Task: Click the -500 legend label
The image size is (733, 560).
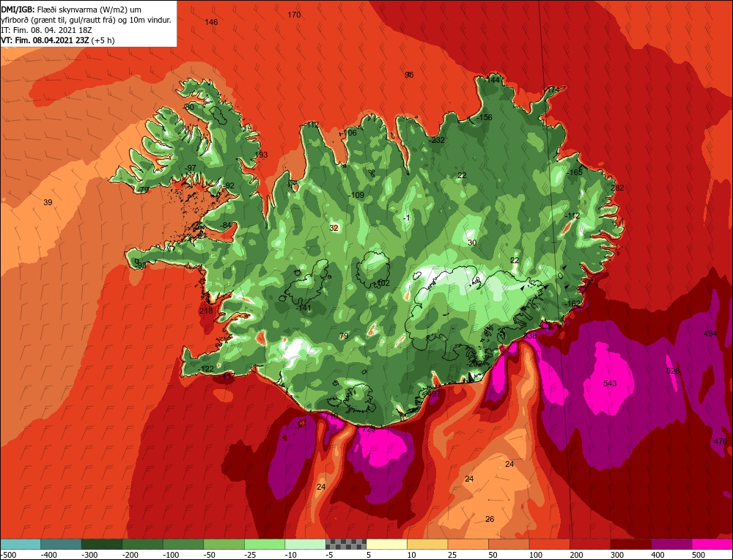Action: tap(8, 556)
